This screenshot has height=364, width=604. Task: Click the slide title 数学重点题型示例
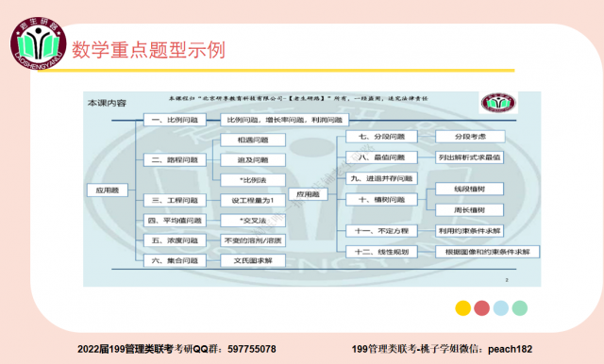148,50
